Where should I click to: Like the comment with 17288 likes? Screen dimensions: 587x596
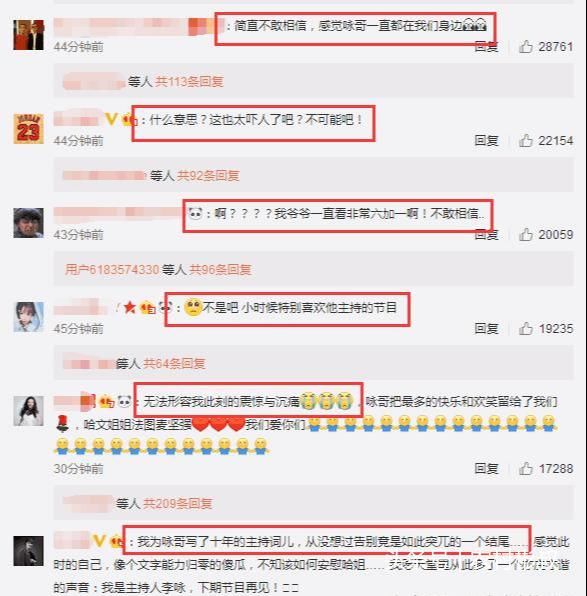525,468
